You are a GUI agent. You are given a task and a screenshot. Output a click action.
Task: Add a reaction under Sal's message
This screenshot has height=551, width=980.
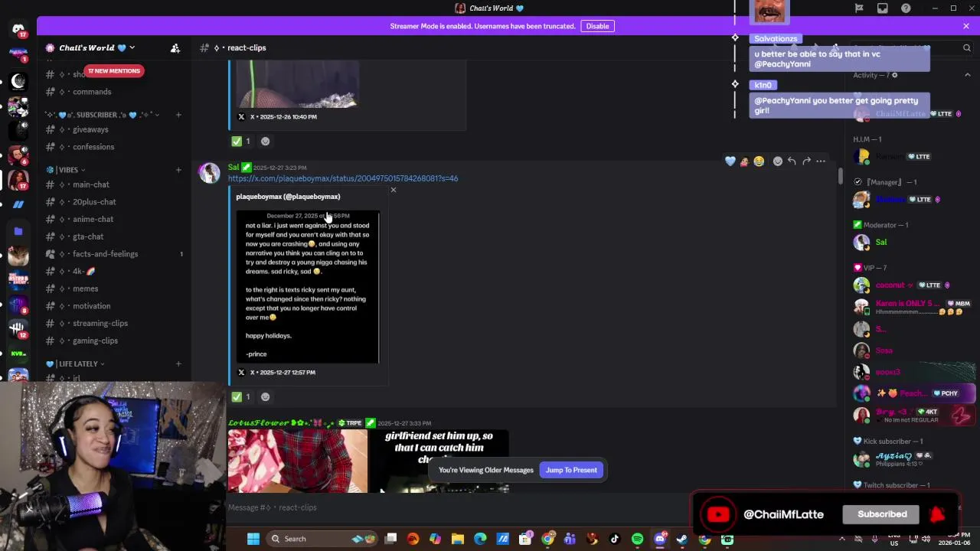(265, 396)
